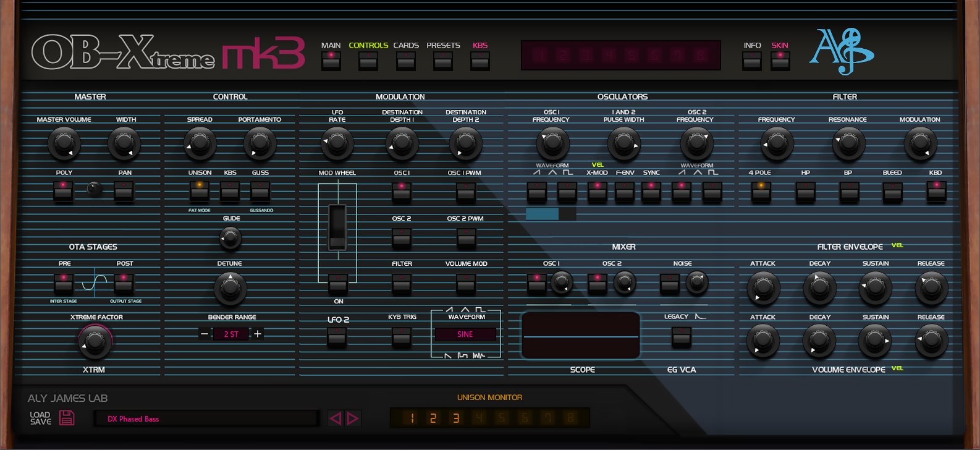
Task: Switch to the KBS page
Action: pyautogui.click(x=480, y=61)
